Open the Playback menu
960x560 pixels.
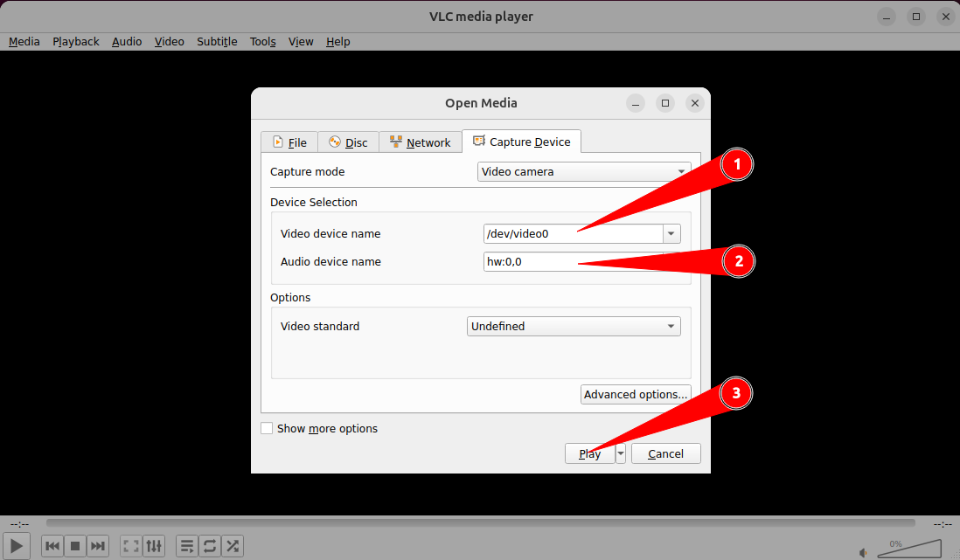[76, 42]
